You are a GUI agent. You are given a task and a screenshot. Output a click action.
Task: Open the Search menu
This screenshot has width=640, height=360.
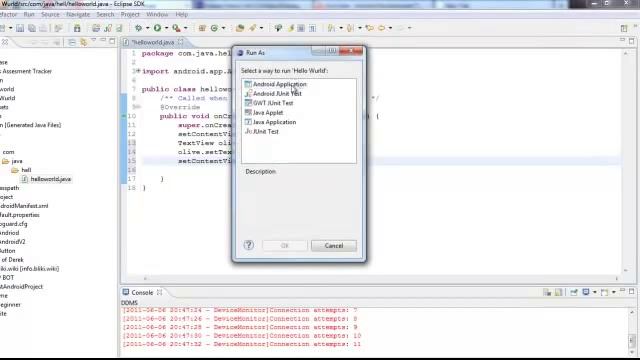point(105,14)
